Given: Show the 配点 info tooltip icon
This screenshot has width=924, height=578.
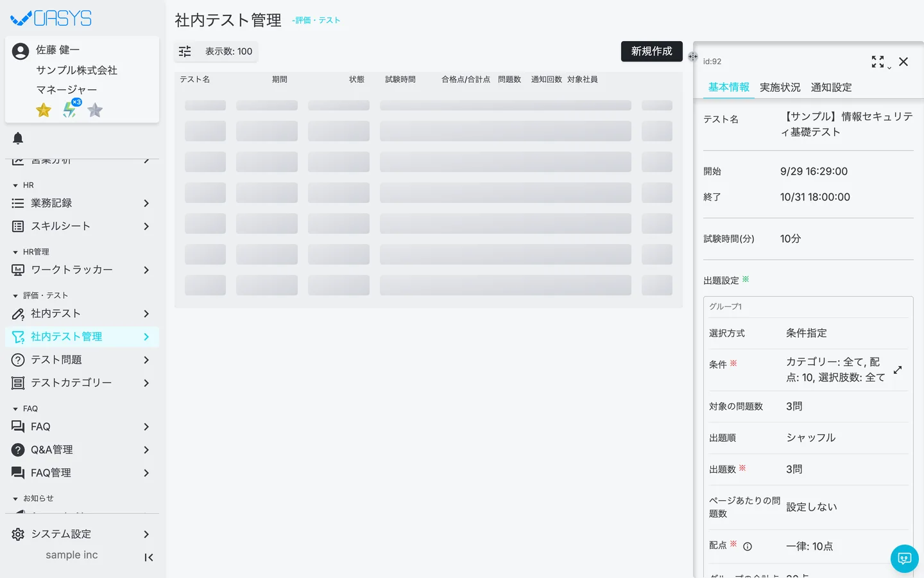Looking at the screenshot, I should pyautogui.click(x=748, y=547).
